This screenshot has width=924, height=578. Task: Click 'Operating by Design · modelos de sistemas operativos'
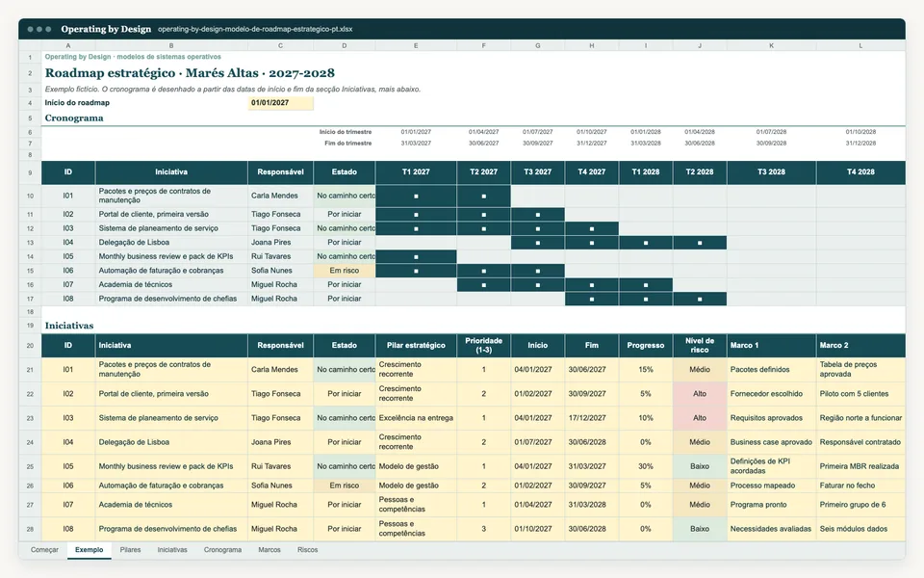pyautogui.click(x=133, y=57)
